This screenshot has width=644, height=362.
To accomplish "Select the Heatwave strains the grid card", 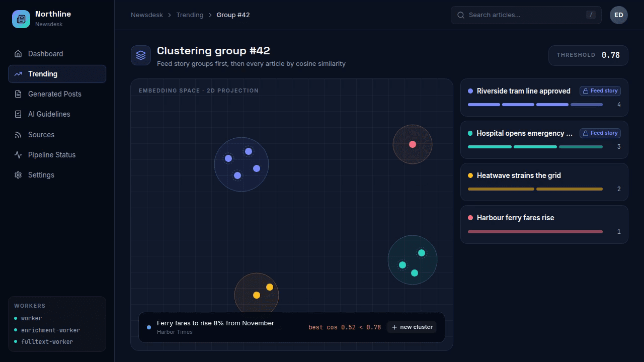I will [544, 182].
